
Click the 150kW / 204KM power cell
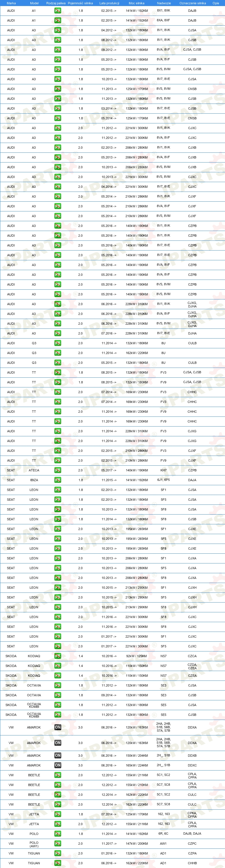tap(137, 756)
